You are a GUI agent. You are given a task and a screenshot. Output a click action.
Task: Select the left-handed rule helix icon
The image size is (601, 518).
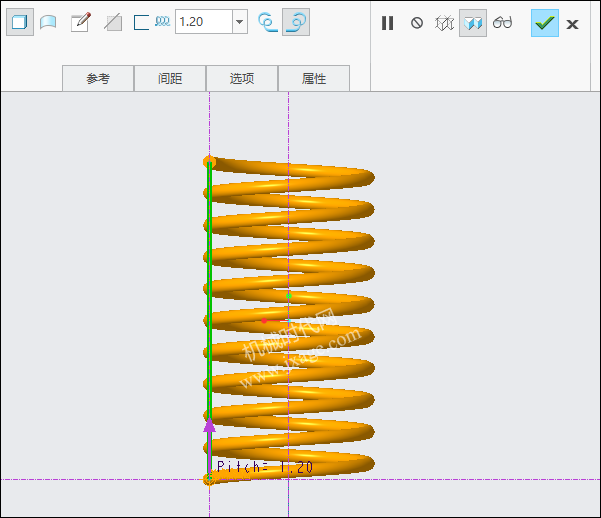pos(268,22)
